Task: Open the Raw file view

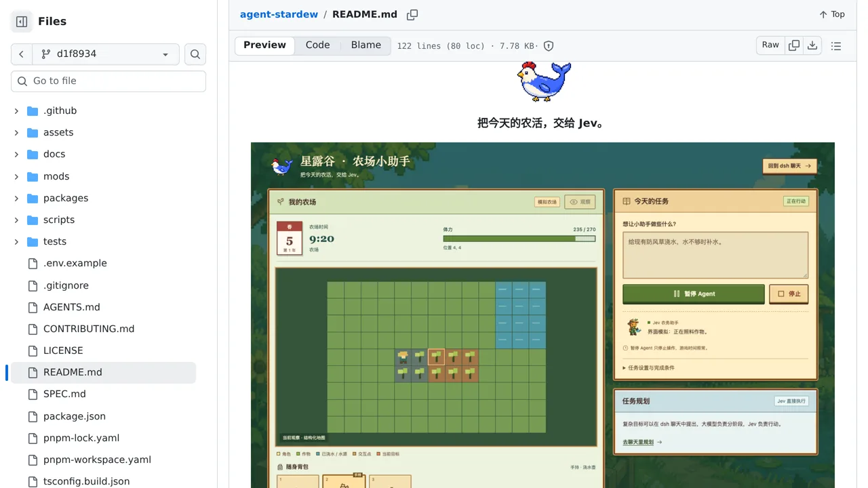Action: pyautogui.click(x=770, y=45)
